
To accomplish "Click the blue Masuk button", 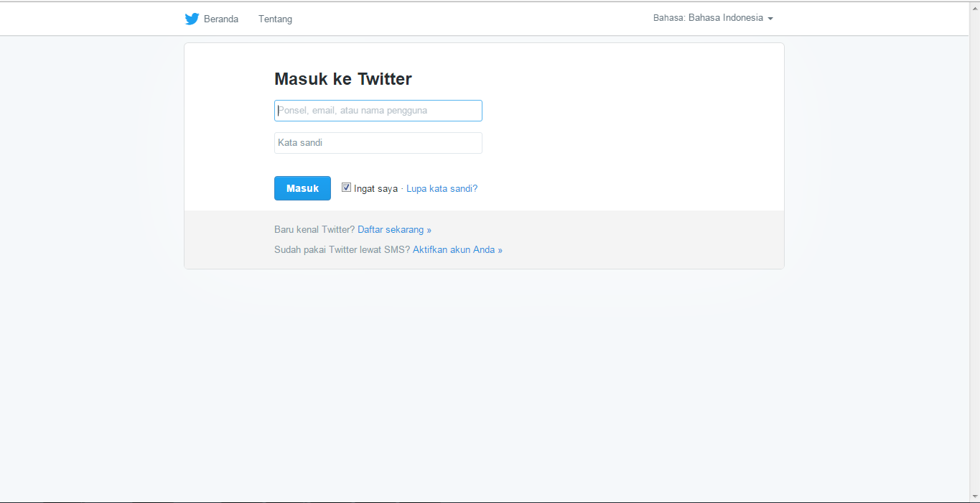I will 302,188.
